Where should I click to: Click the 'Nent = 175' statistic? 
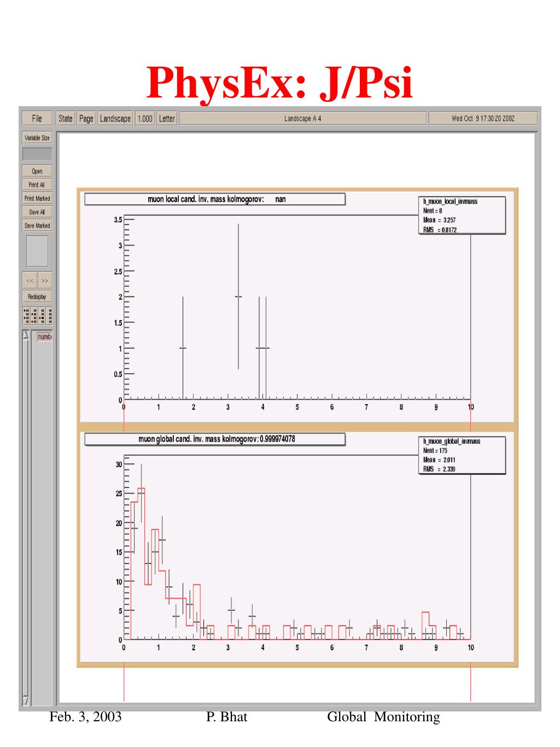(436, 450)
